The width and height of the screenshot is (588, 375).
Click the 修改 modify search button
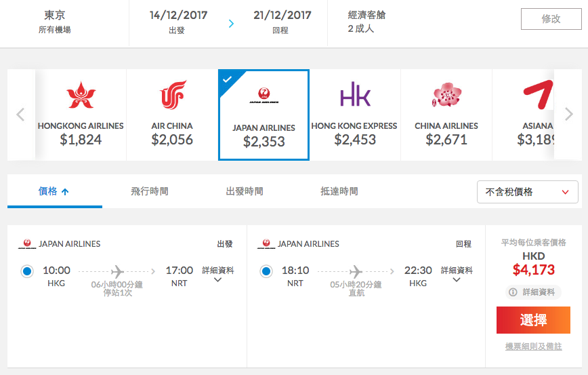(x=551, y=19)
